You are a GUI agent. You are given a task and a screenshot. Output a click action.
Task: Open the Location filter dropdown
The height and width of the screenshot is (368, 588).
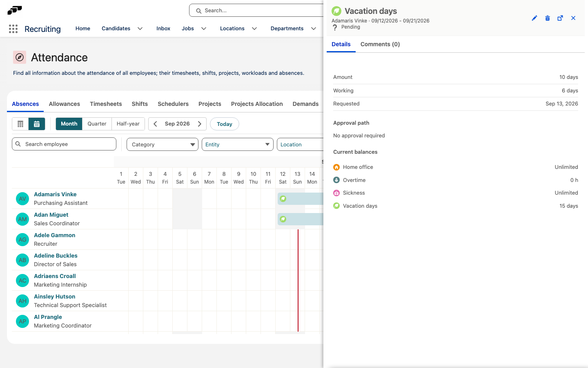coord(300,144)
